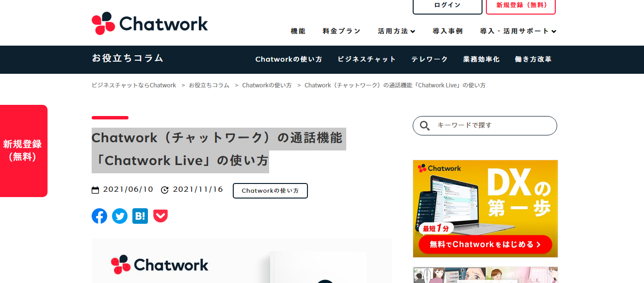Select the 機能 menu item
Viewport: 644px width, 283px height.
coord(297,31)
